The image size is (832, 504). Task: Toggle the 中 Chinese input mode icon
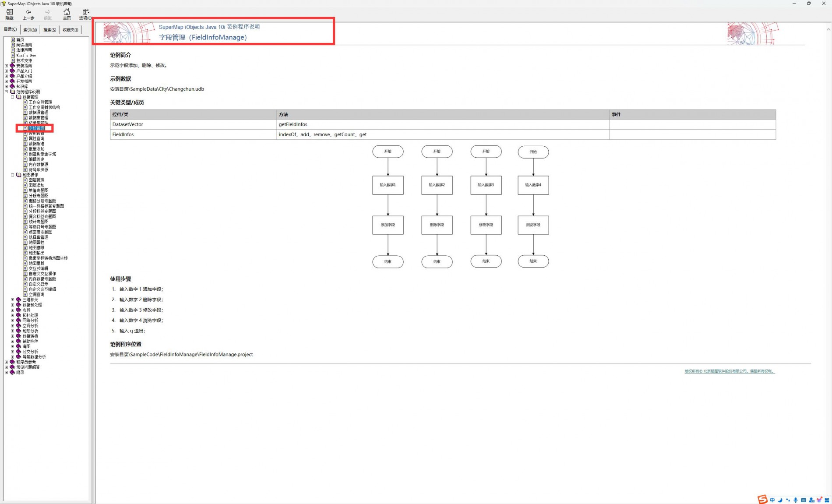772,500
